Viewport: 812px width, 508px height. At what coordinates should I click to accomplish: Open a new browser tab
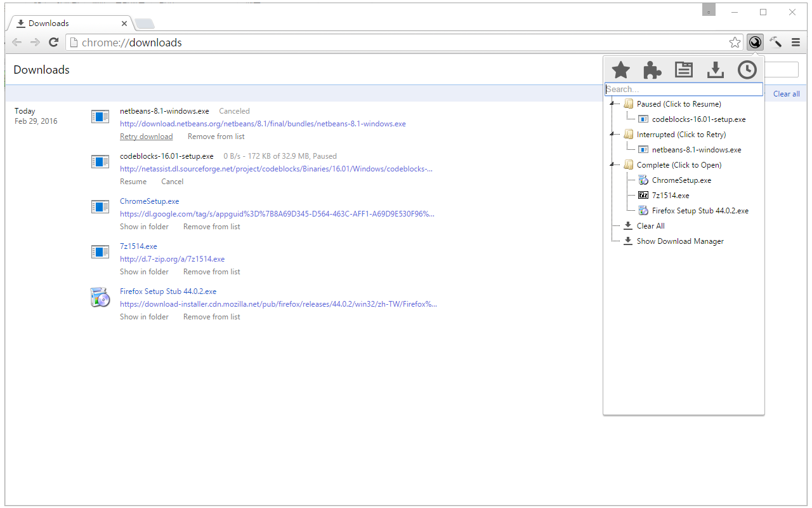(x=145, y=24)
